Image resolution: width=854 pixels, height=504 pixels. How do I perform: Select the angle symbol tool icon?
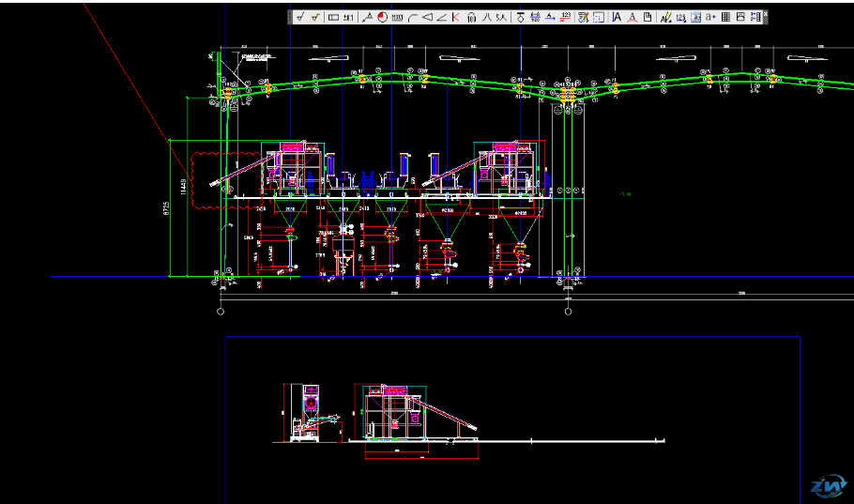click(441, 17)
